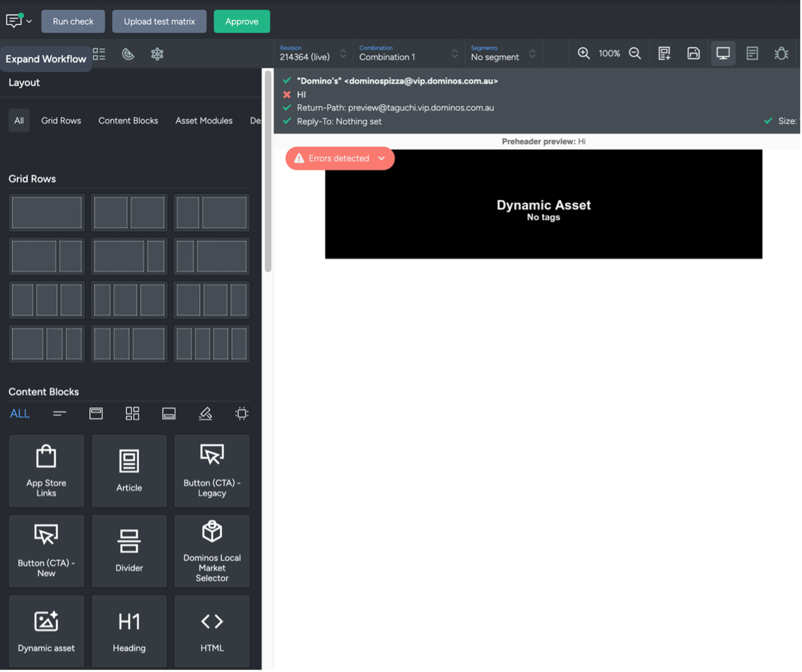Switch to desktop preview monitor icon
This screenshot has height=672, width=802.
(x=723, y=54)
